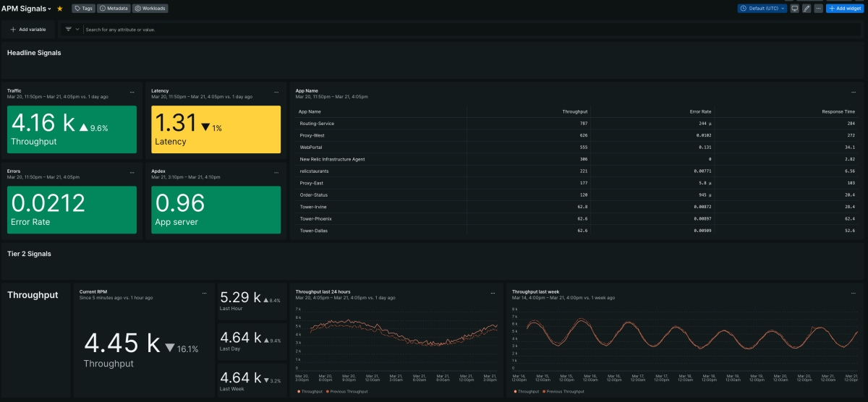The image size is (868, 402).
Task: Select the Tower-Phoenix table row
Action: tap(577, 218)
